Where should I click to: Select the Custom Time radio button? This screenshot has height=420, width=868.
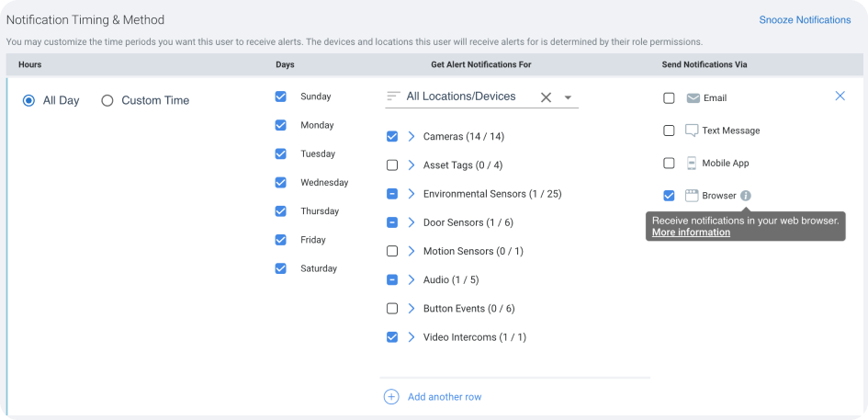click(107, 101)
